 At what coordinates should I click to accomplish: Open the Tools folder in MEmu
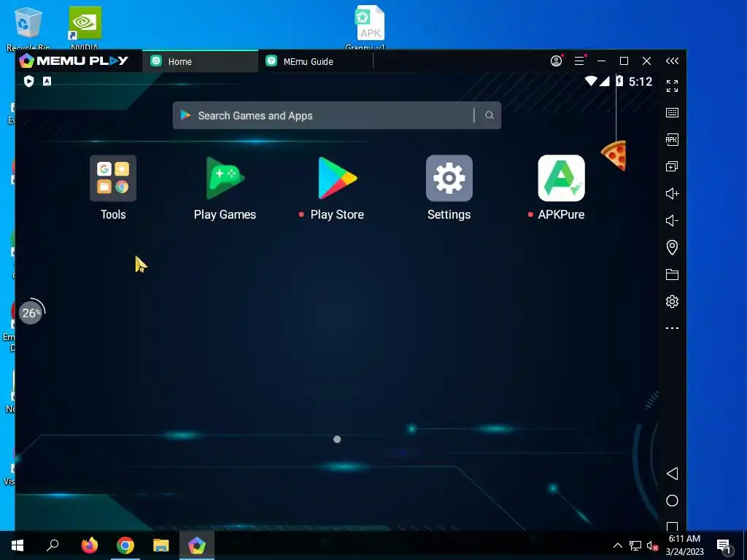(113, 178)
